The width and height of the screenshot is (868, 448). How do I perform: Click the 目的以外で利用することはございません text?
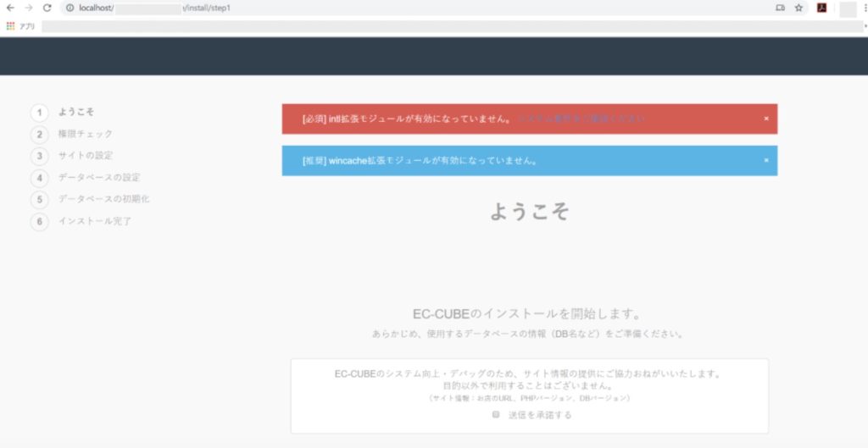[x=529, y=386]
